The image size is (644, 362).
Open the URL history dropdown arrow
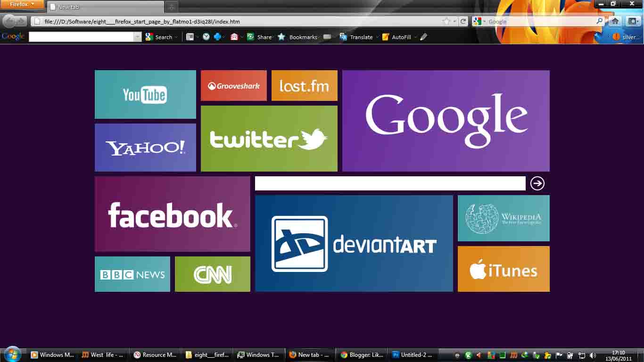point(454,21)
